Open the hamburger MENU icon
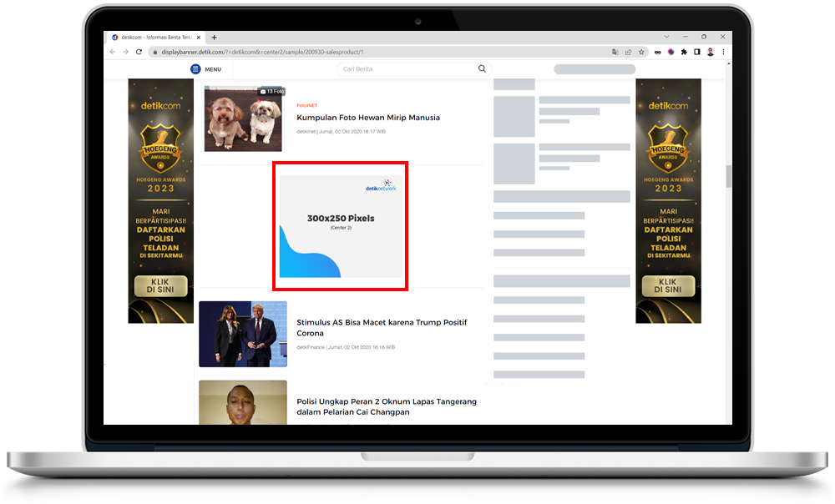 (x=195, y=69)
